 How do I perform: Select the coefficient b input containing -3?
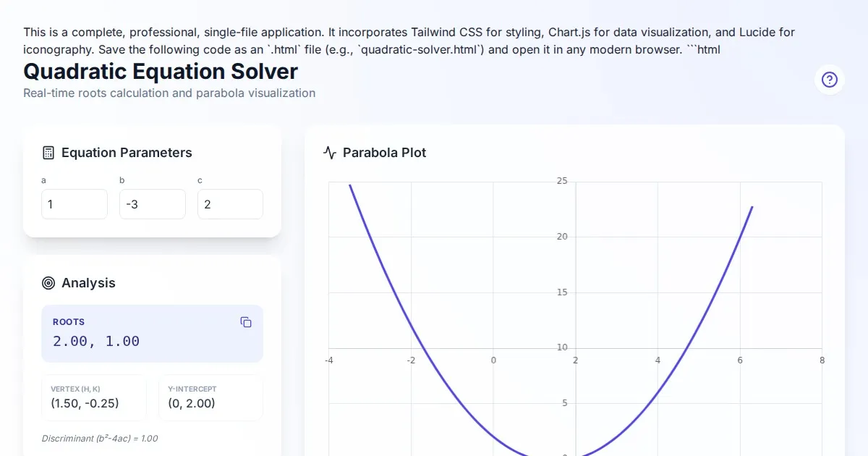pyautogui.click(x=152, y=204)
